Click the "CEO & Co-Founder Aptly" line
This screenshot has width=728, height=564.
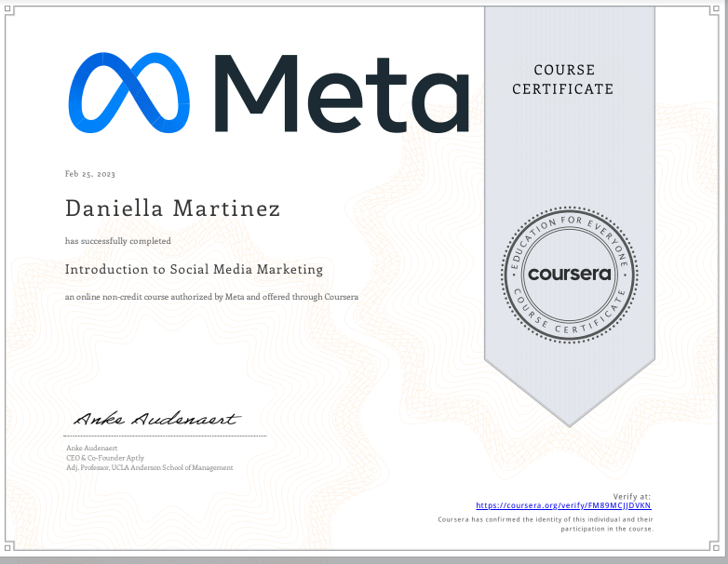pos(105,458)
